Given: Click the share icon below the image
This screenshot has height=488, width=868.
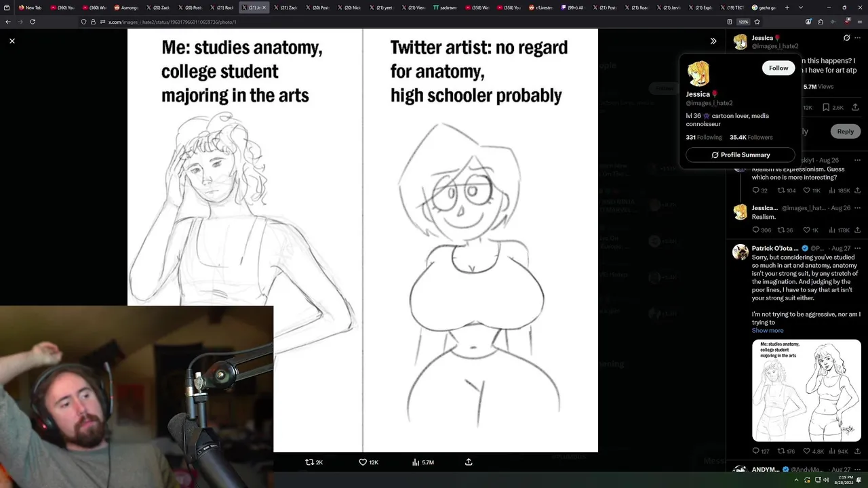Looking at the screenshot, I should pos(469,462).
